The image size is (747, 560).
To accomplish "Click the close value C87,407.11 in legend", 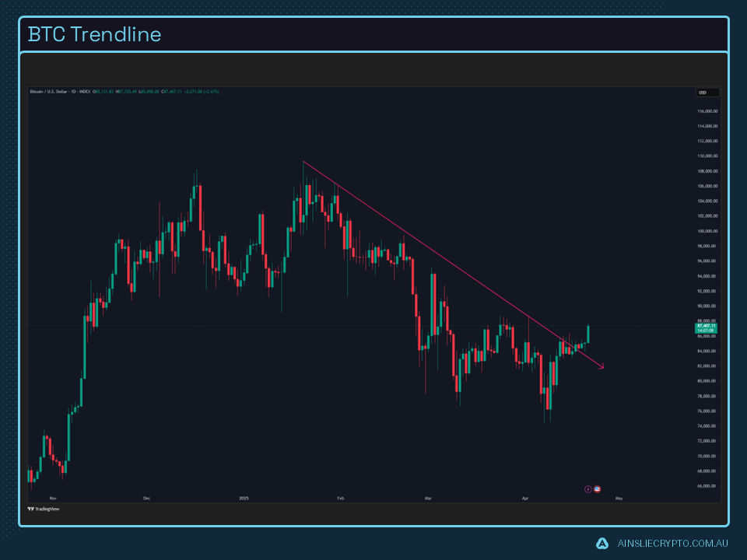I will (171, 92).
